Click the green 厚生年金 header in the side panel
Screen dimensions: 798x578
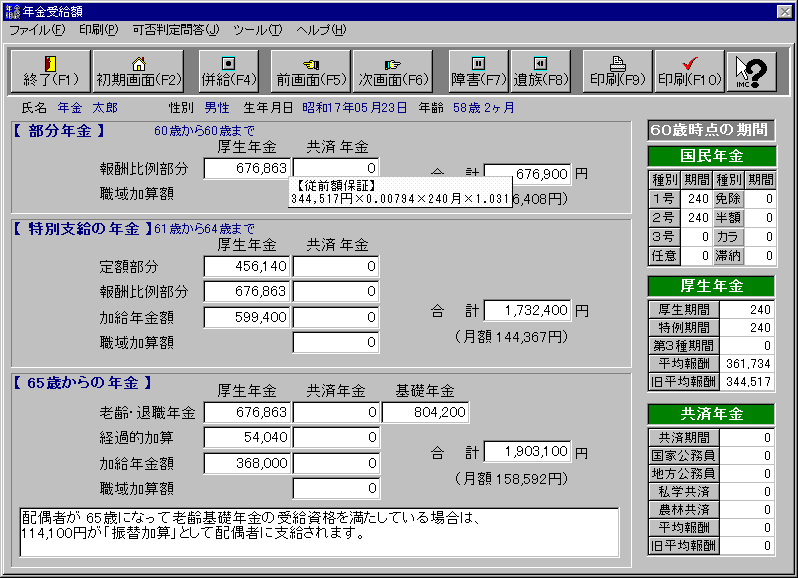click(x=711, y=286)
